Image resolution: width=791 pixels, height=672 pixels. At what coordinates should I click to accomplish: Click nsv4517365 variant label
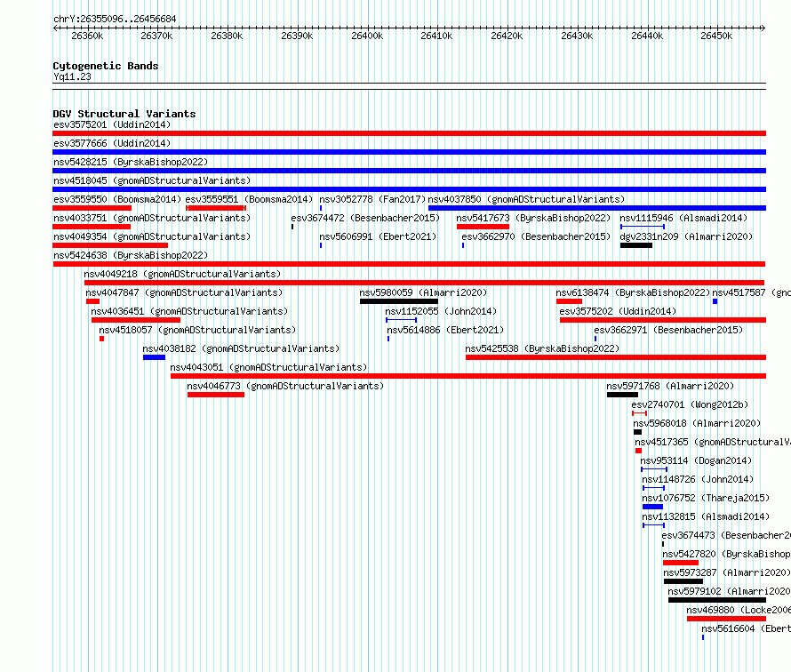click(x=713, y=442)
